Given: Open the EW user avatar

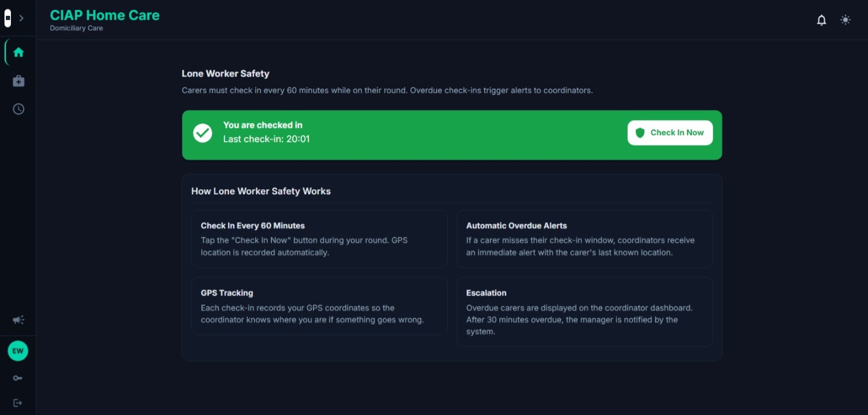Looking at the screenshot, I should pos(18,351).
